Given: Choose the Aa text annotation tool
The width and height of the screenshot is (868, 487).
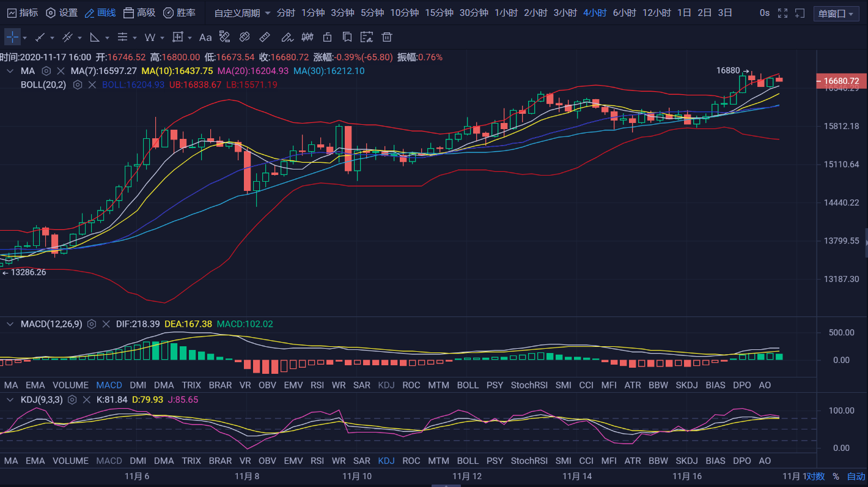Looking at the screenshot, I should point(205,37).
